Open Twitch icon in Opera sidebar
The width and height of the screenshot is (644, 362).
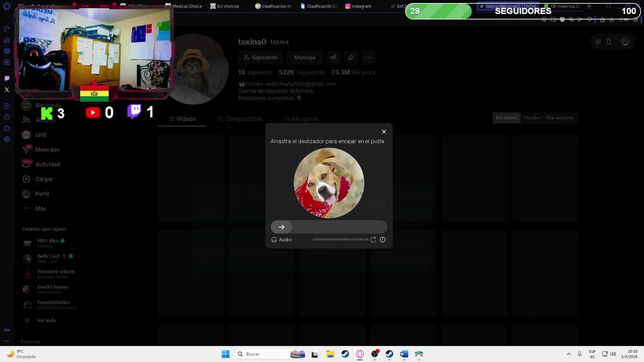7,78
